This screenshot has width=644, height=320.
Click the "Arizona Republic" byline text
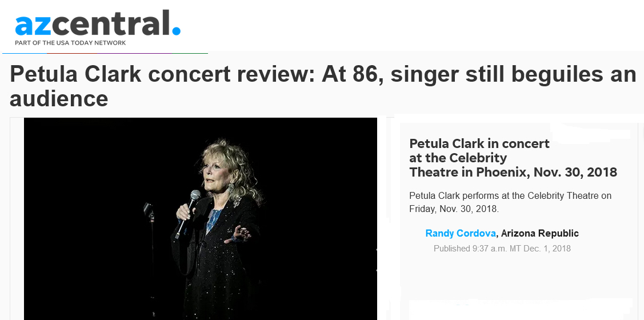[x=540, y=233]
